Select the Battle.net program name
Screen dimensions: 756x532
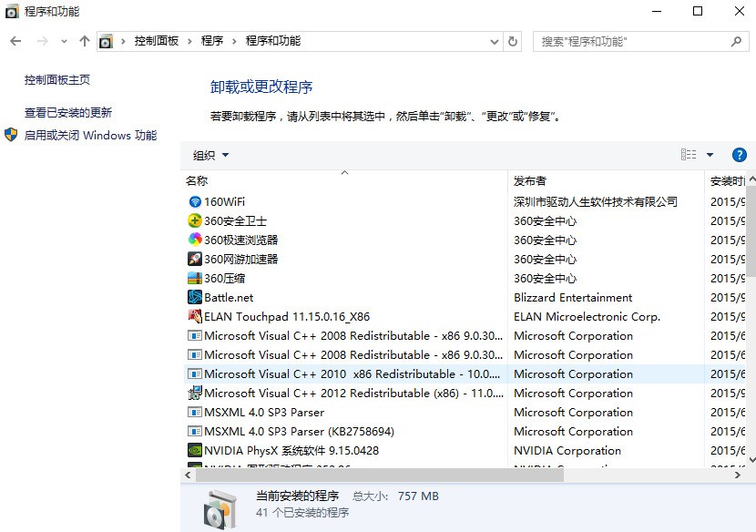pyautogui.click(x=229, y=298)
